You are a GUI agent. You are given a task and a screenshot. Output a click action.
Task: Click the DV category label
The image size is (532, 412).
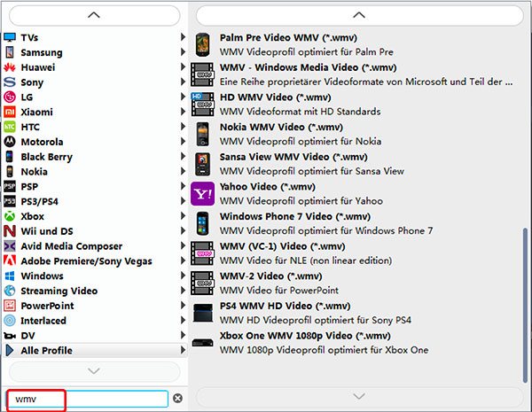point(27,336)
